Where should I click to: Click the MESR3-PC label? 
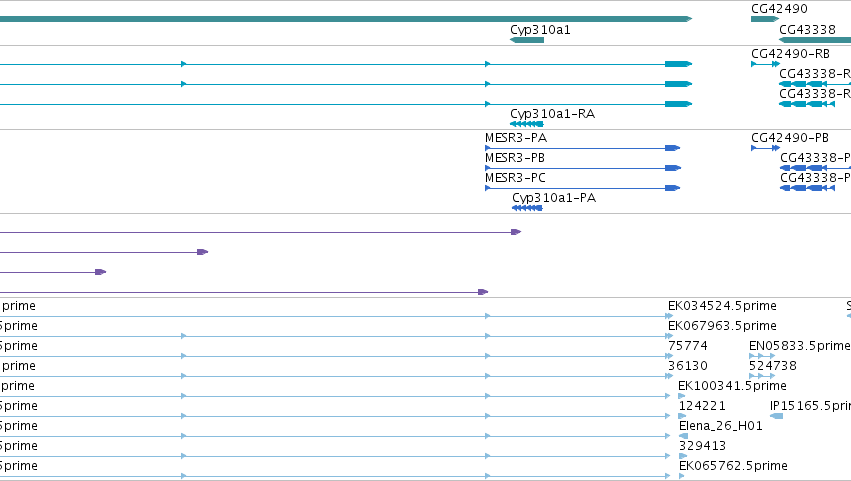[x=516, y=178]
